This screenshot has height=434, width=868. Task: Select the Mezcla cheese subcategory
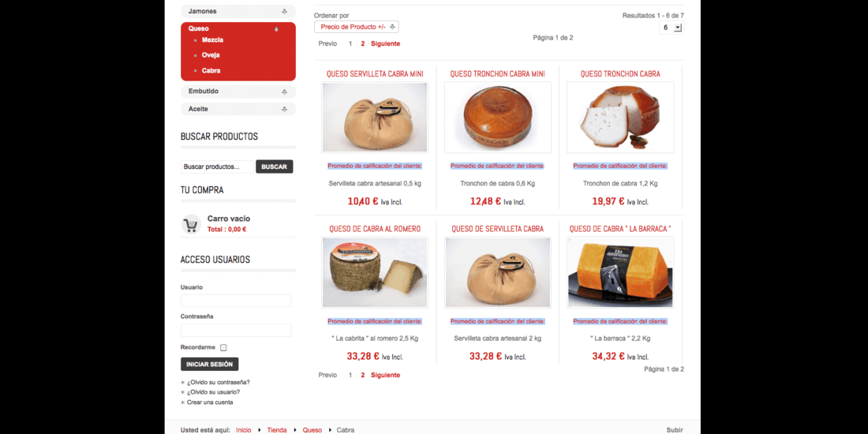click(x=212, y=40)
